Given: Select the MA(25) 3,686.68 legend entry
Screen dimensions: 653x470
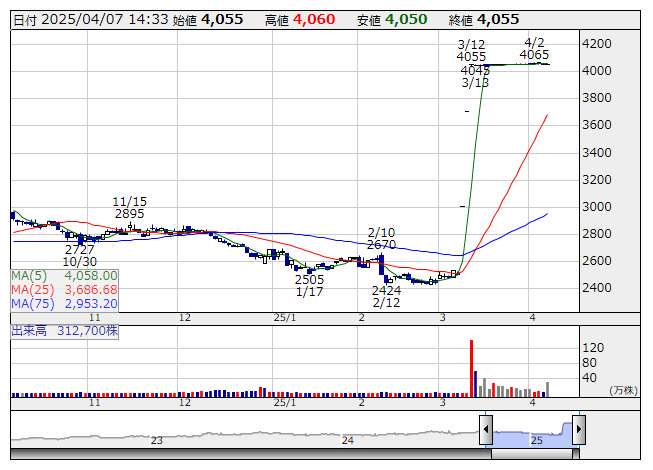Looking at the screenshot, I should (65, 289).
